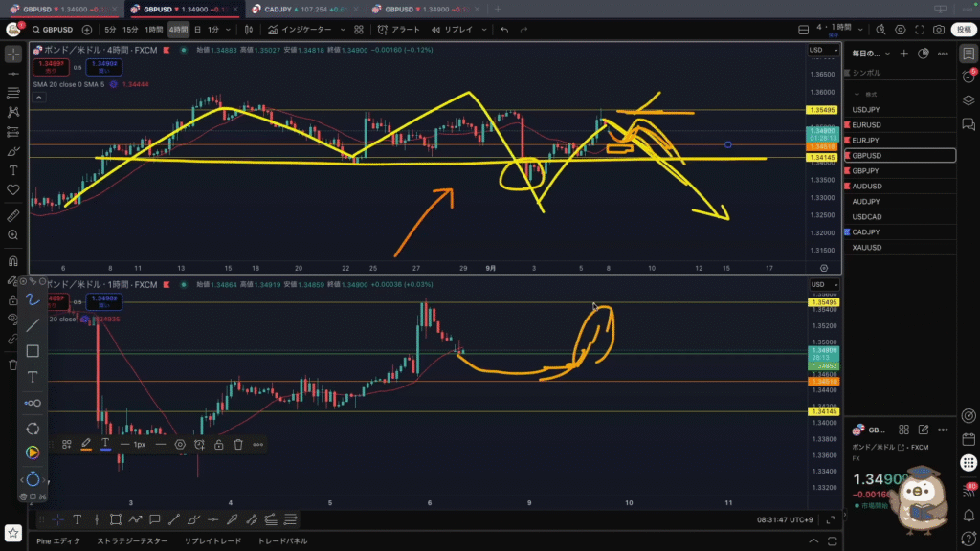
Task: Open the Fibonacci tools in left sidebar
Action: click(13, 93)
